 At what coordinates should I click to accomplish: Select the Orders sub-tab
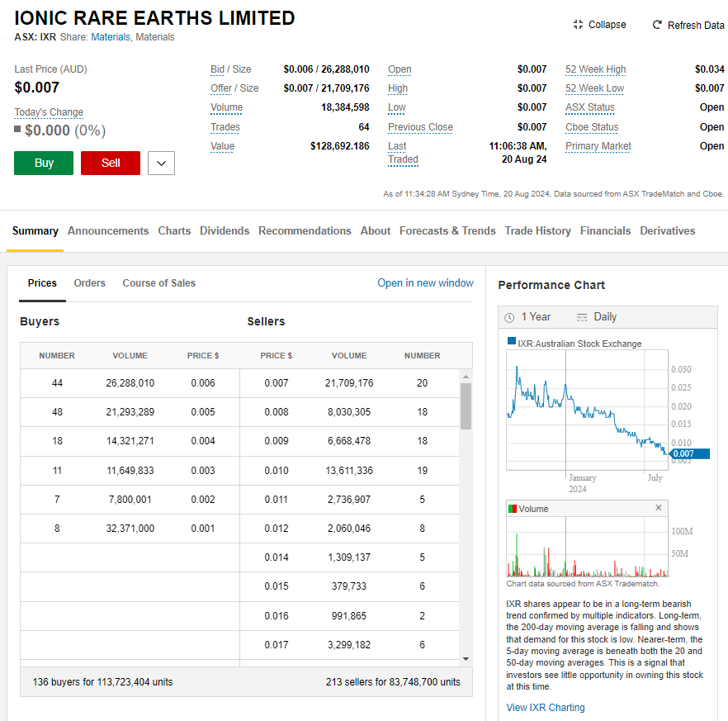click(90, 283)
